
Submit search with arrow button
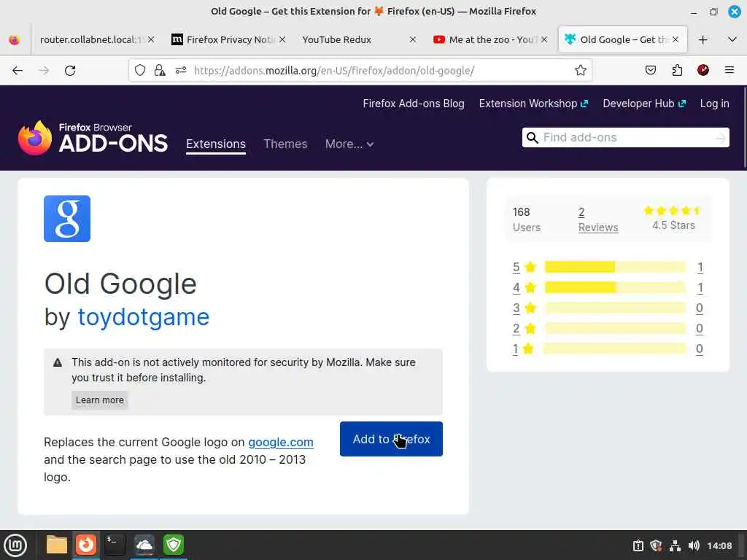pyautogui.click(x=720, y=138)
